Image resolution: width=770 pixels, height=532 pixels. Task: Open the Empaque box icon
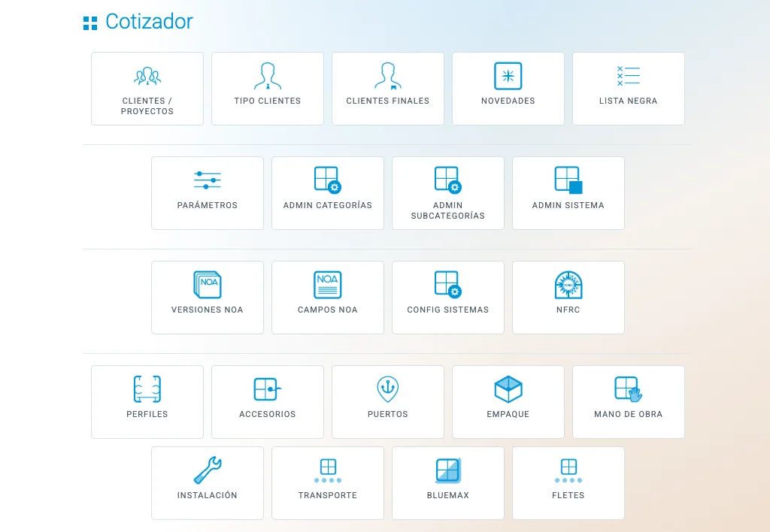pyautogui.click(x=508, y=389)
